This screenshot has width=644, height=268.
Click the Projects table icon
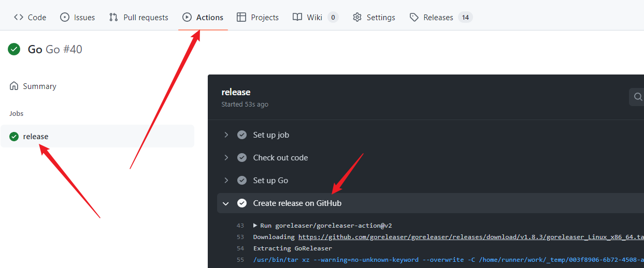[x=241, y=17]
